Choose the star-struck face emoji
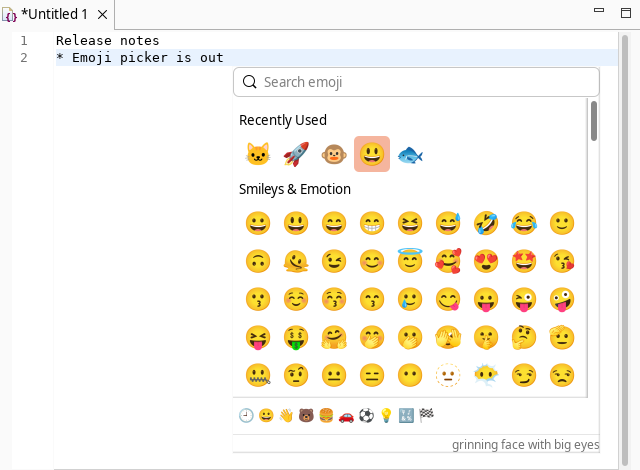Viewport: 640px width, 470px height. (524, 261)
